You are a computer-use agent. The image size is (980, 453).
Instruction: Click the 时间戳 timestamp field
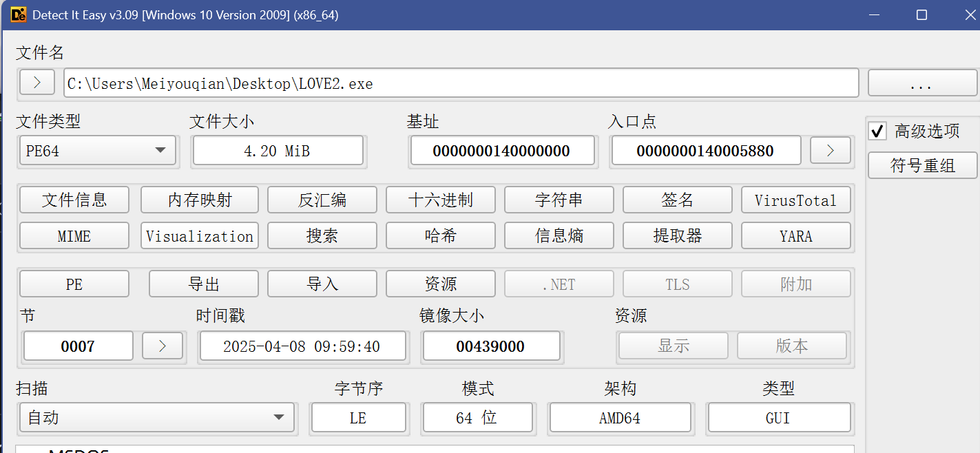point(302,346)
